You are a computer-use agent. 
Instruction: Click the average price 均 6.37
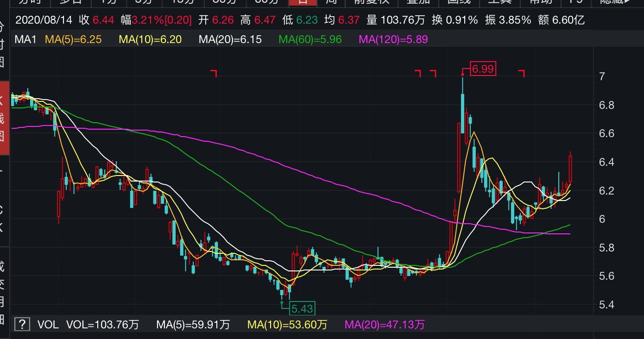[342, 20]
